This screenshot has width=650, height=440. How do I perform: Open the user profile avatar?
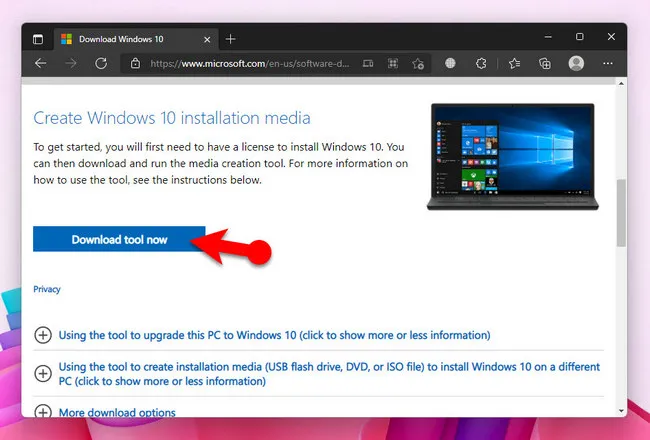pyautogui.click(x=576, y=63)
